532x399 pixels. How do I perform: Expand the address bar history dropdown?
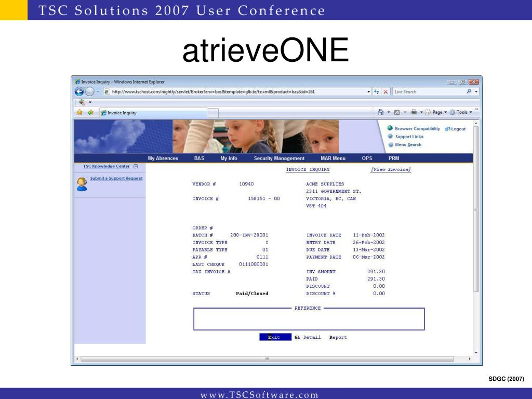point(369,91)
